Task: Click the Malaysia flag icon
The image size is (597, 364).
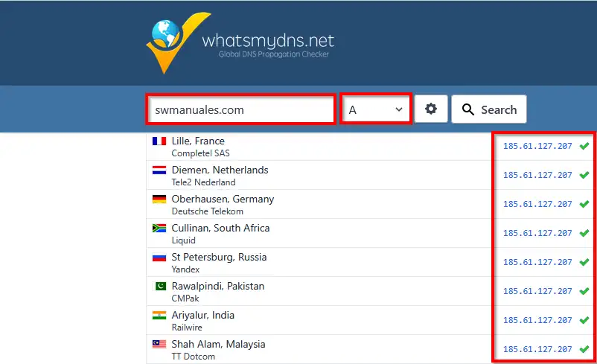Action: (x=159, y=344)
